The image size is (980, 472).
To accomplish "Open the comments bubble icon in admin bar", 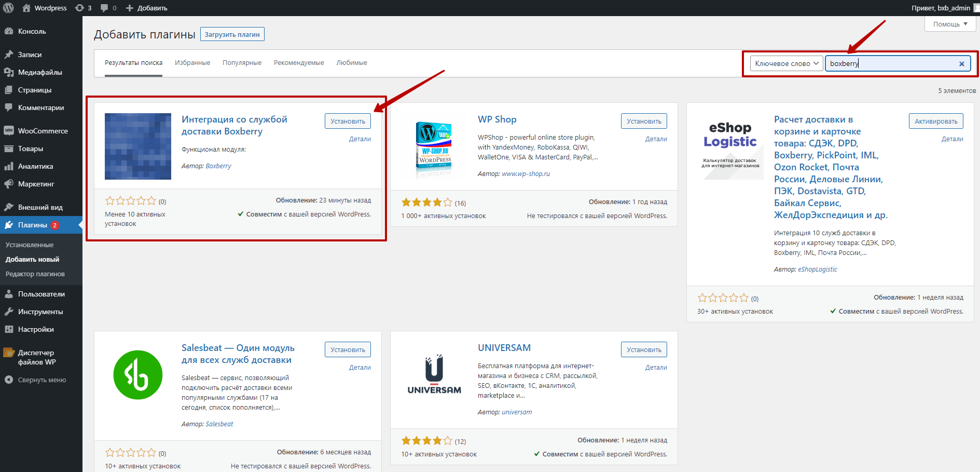I will 104,8.
